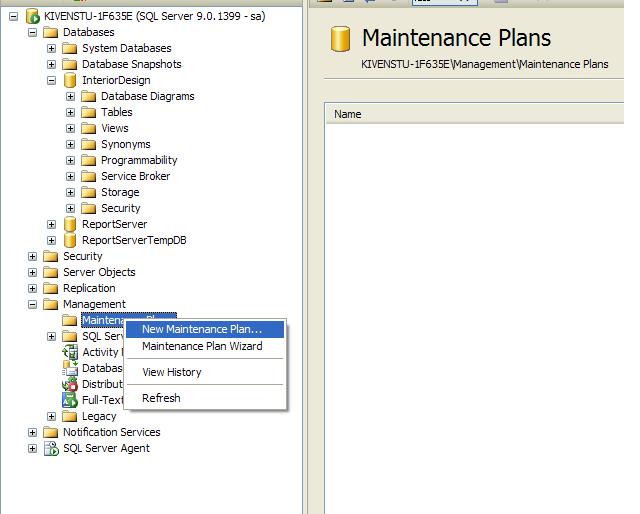Collapse the InteriorDesign database node
This screenshot has width=640, height=514.
[51, 80]
